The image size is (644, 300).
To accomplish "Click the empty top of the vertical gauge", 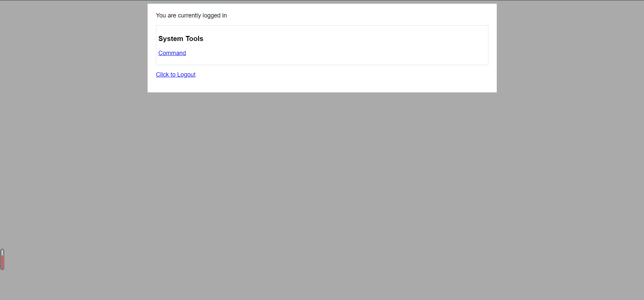I will pos(2,252).
